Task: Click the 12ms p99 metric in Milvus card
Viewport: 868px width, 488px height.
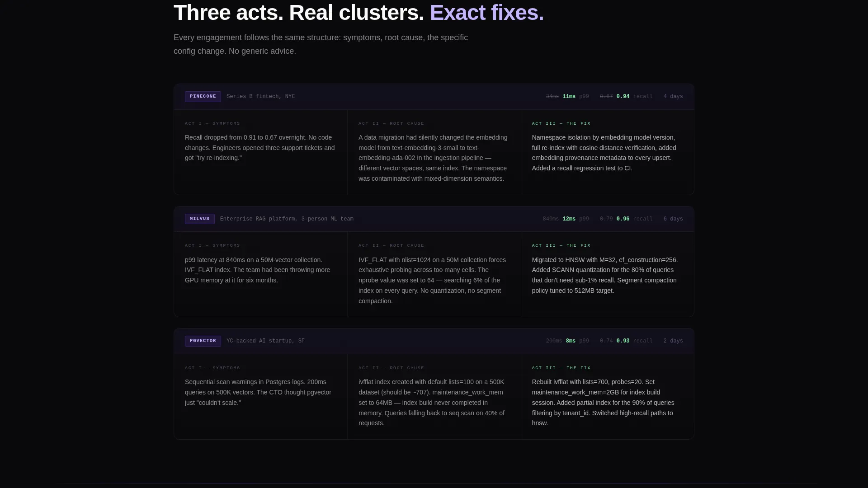Action: pos(569,219)
